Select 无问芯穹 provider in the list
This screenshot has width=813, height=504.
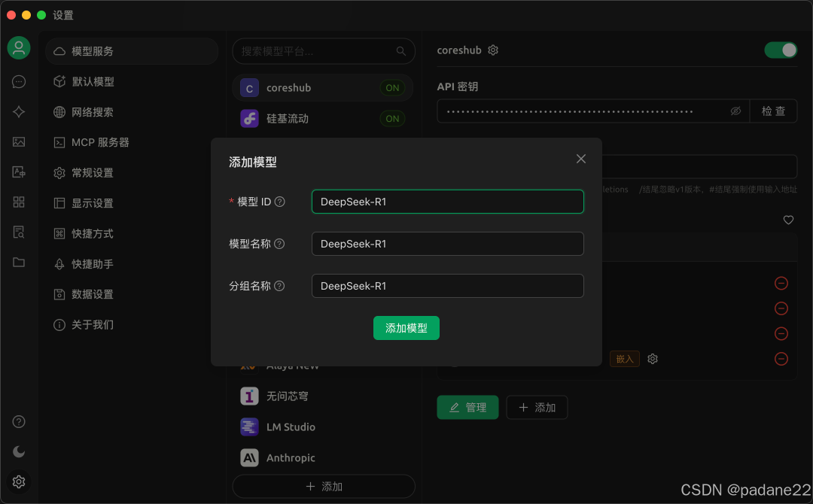(x=322, y=396)
